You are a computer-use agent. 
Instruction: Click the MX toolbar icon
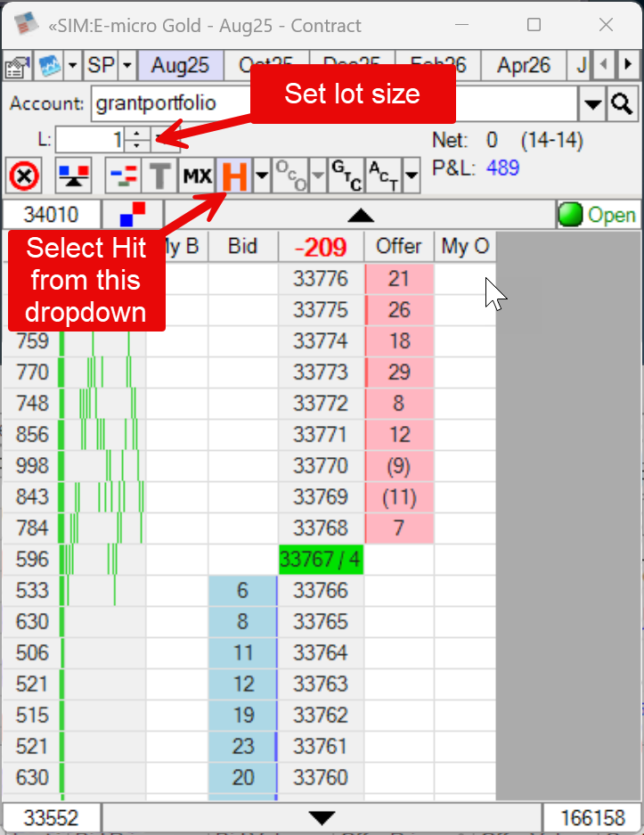[197, 176]
